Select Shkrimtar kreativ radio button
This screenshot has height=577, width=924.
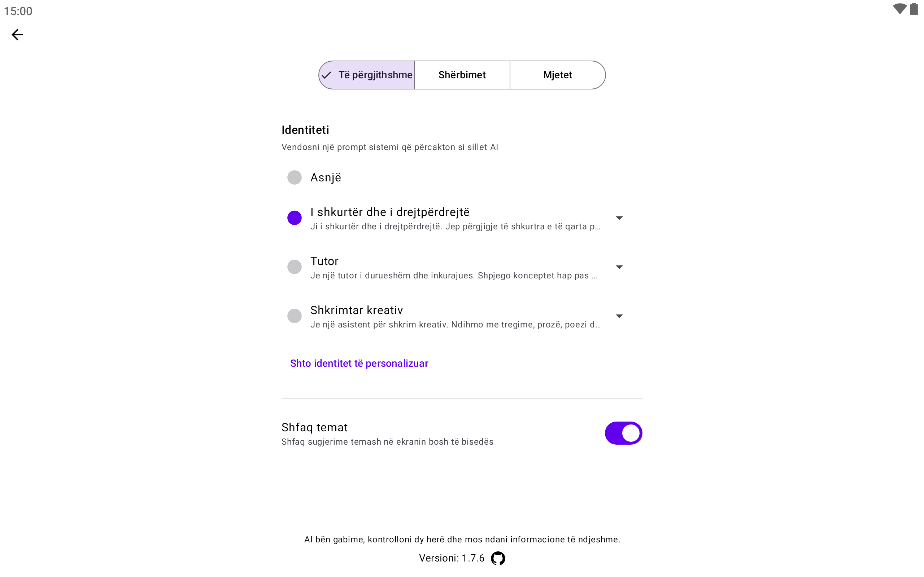(x=295, y=316)
